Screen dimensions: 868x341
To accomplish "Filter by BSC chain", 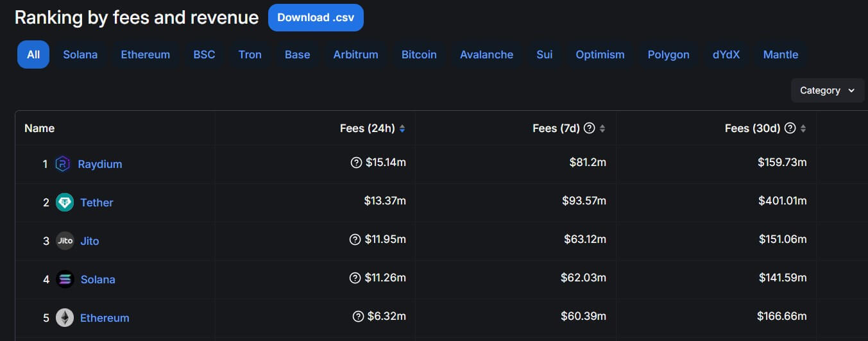I will (x=204, y=54).
